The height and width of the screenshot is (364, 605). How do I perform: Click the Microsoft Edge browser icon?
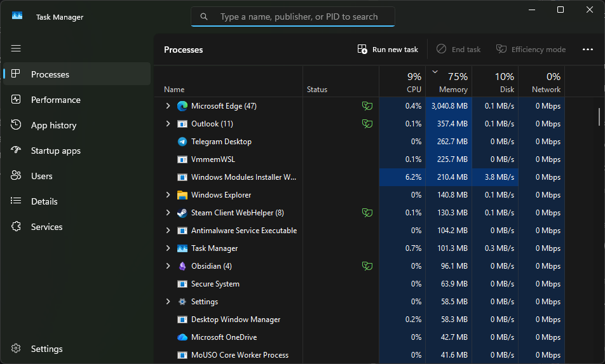pyautogui.click(x=182, y=106)
